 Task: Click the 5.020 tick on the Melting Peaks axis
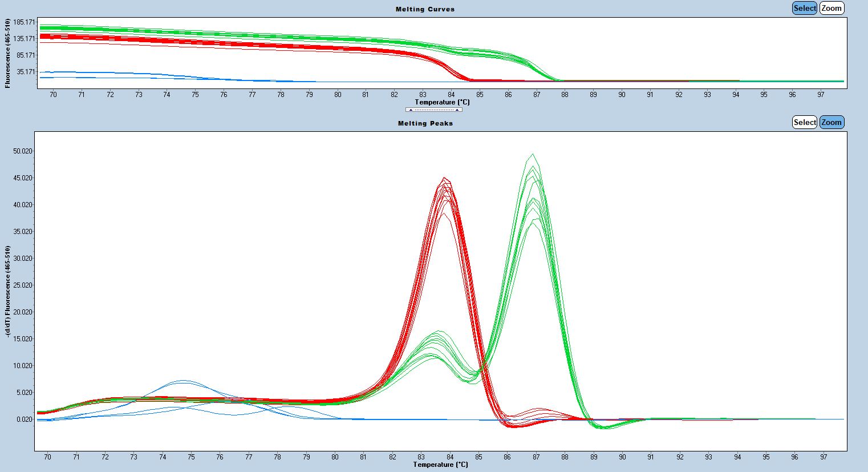[25, 393]
